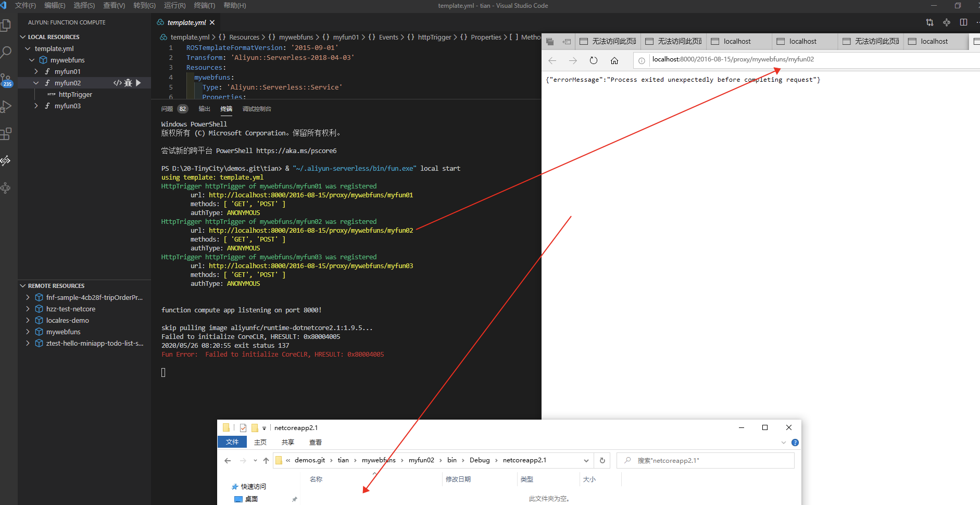The height and width of the screenshot is (505, 980).
Task: Click the httpTrigger breadcrumb item
Action: click(x=435, y=37)
